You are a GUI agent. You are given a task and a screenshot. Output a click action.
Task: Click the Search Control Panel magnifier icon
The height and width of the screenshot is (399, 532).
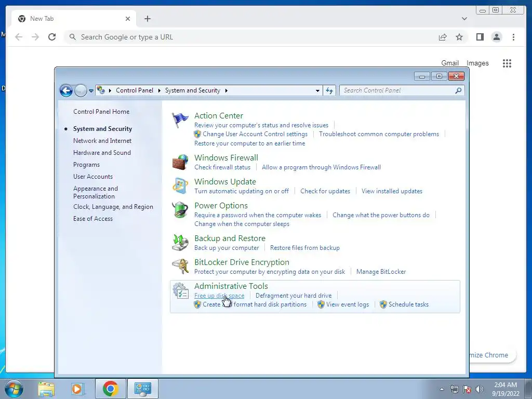point(458,90)
